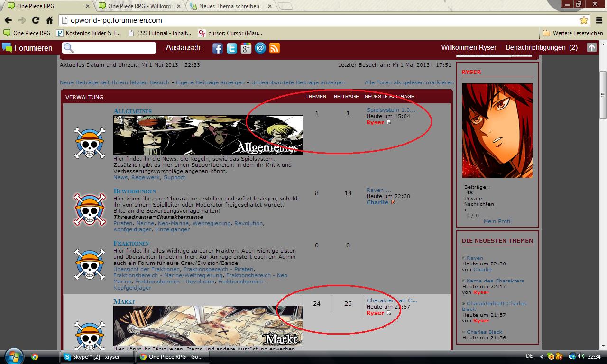This screenshot has height=364, width=607.
Task: Click last-post icon next to Charlie
Action: point(393,202)
